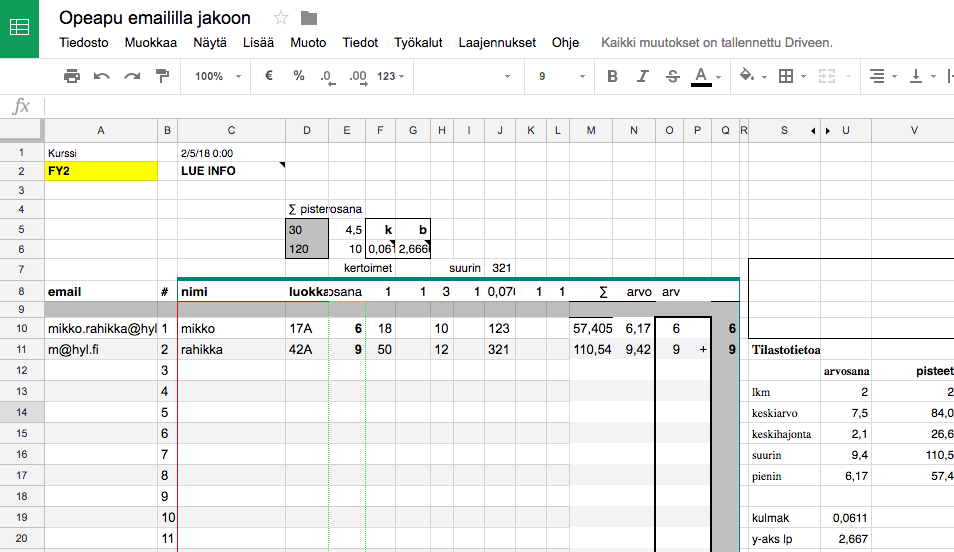Select the email header cell
The width and height of the screenshot is (954, 552).
[101, 292]
